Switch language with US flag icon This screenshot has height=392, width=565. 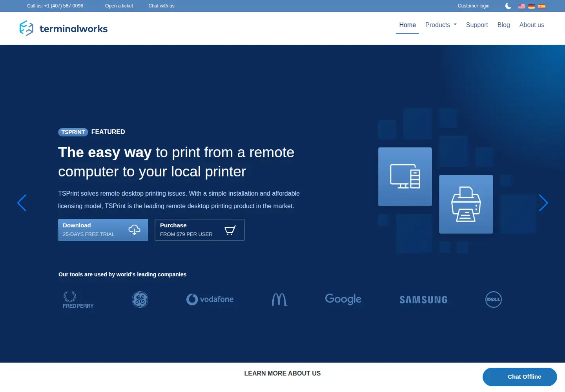[521, 6]
